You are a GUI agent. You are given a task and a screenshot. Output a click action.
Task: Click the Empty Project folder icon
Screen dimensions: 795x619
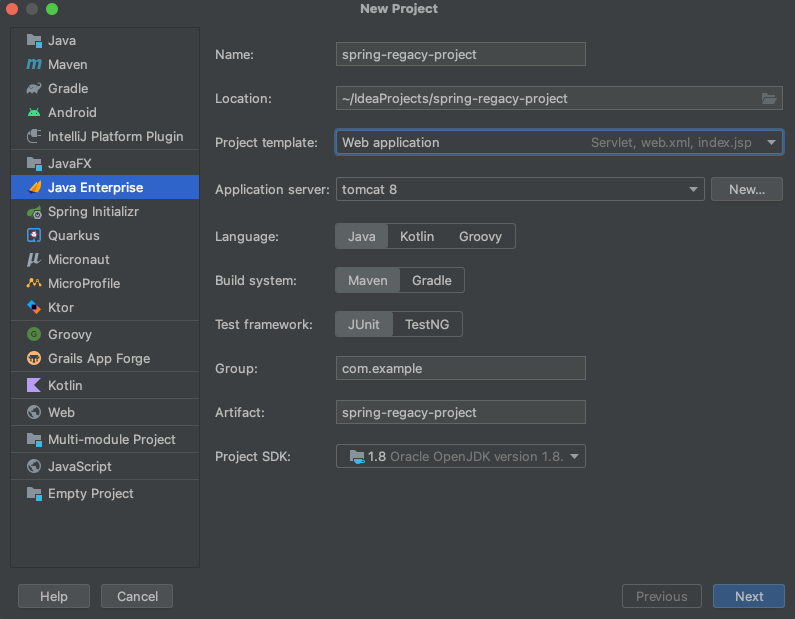(x=34, y=493)
